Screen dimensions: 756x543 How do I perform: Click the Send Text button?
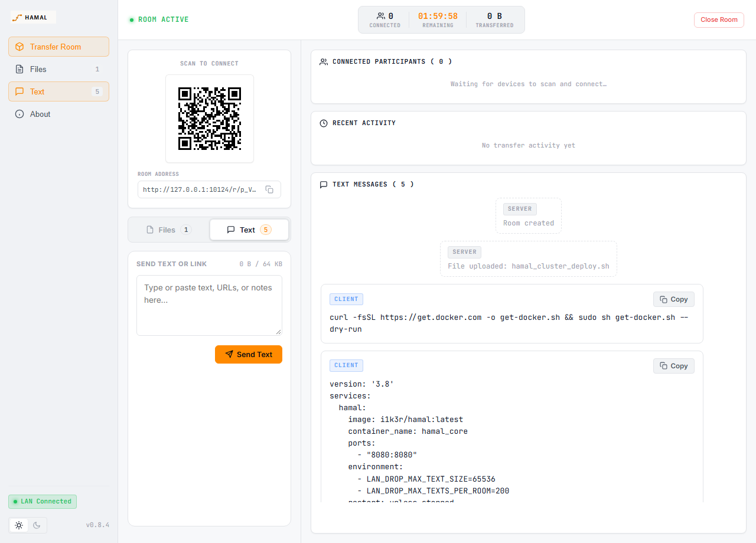(249, 354)
